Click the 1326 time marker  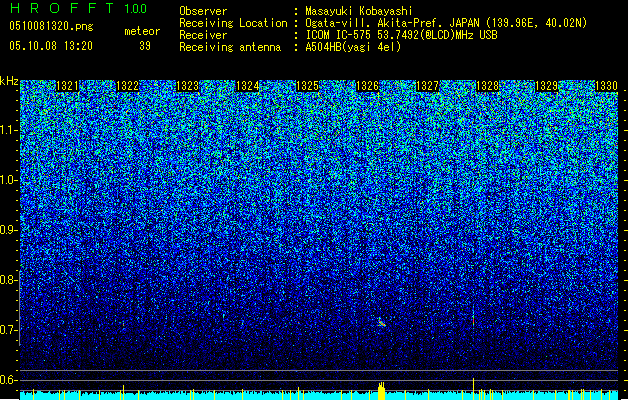click(x=367, y=86)
